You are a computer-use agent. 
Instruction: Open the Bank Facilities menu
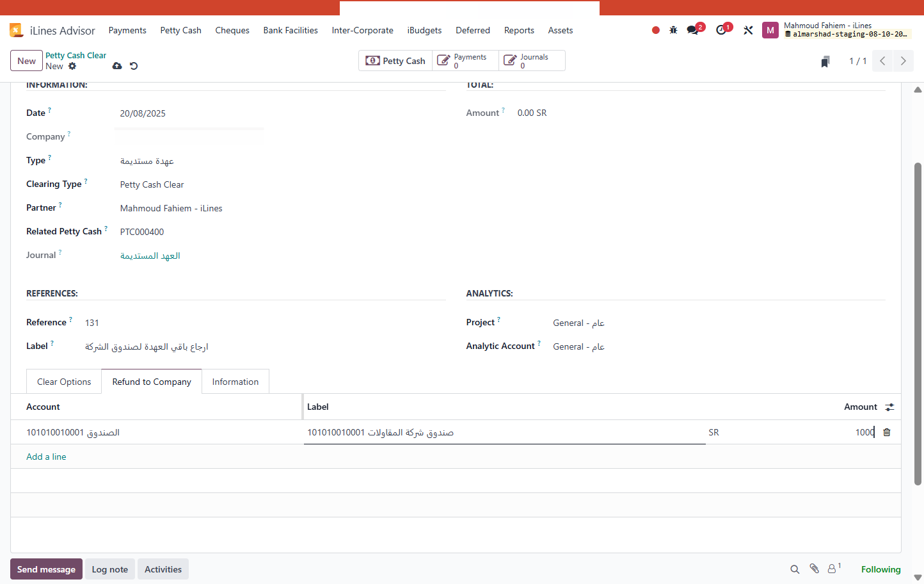click(291, 30)
